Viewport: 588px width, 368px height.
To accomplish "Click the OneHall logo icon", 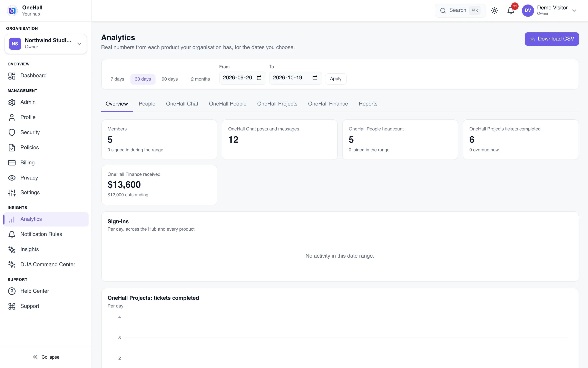I will [12, 10].
